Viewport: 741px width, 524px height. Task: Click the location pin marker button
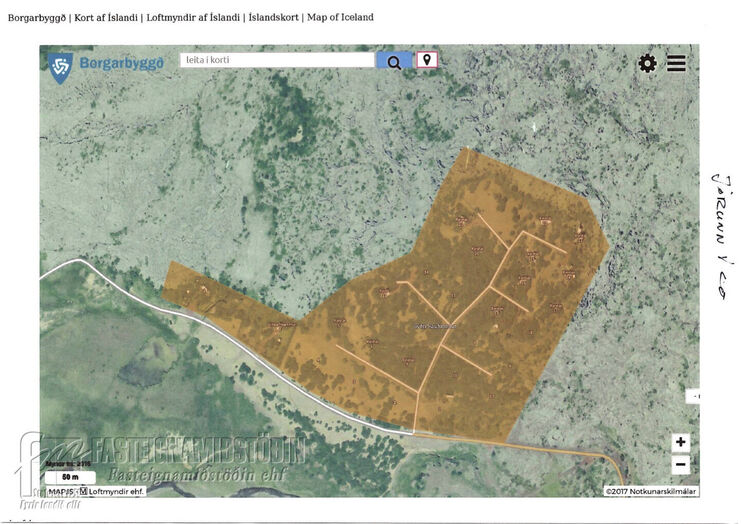[x=427, y=61]
